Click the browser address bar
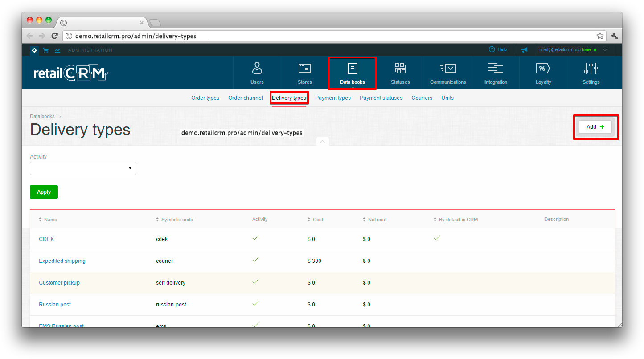Viewport: 644px width, 359px height. [330, 36]
